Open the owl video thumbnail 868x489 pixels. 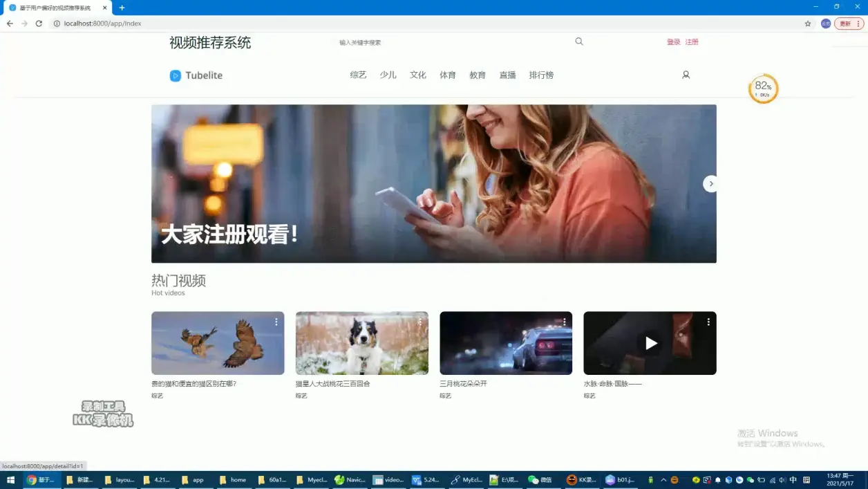218,343
